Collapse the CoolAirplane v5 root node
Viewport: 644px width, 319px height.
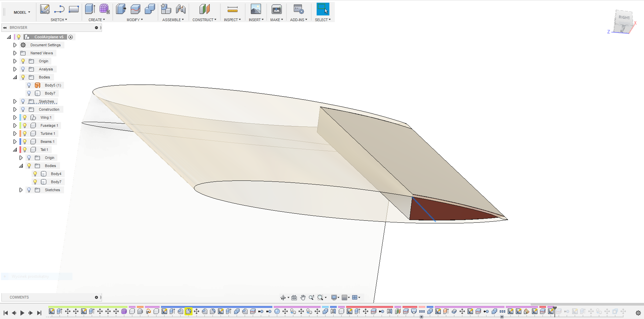point(9,37)
